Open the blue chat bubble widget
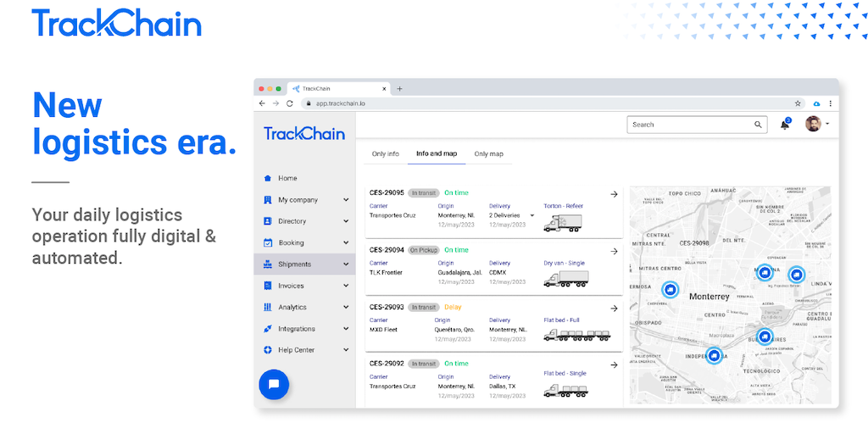868x434 pixels. coord(274,384)
